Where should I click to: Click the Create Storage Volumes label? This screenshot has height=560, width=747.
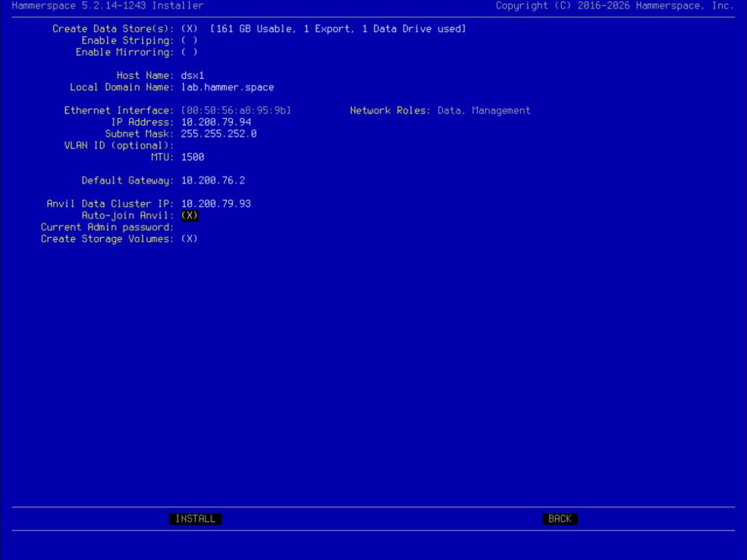(108, 239)
